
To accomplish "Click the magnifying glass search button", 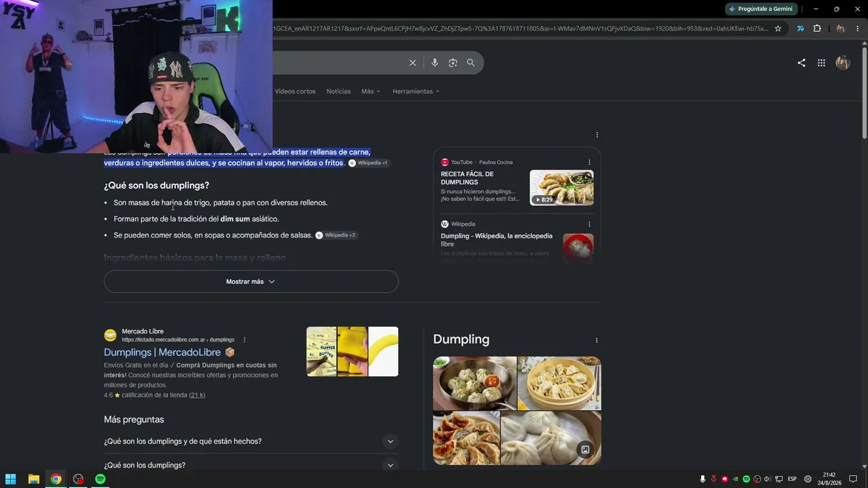I will 471,63.
